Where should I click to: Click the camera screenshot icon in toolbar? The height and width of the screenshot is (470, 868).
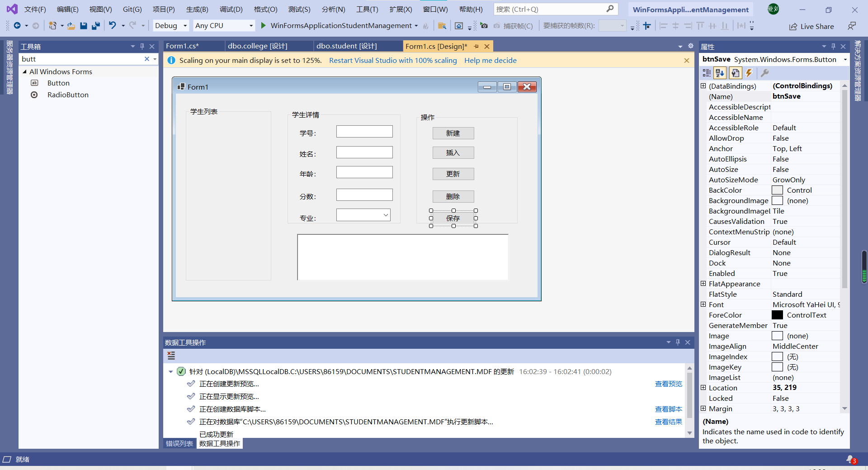coord(484,26)
